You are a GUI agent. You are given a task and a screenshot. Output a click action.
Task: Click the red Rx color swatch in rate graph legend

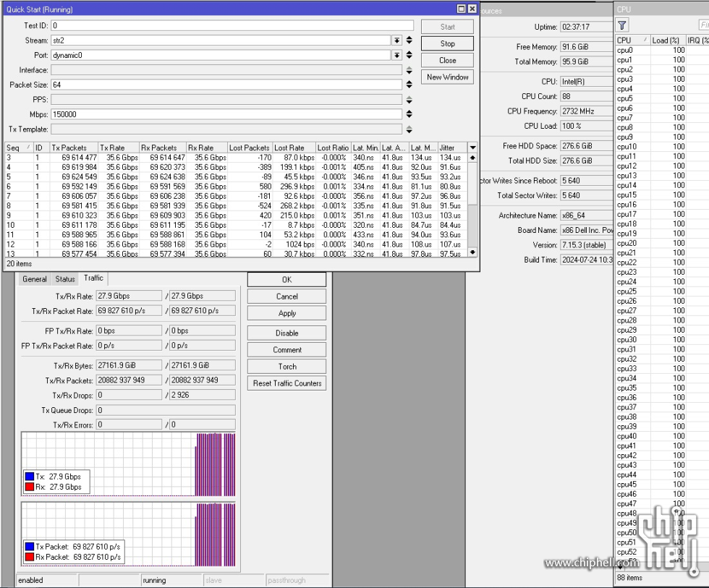click(30, 487)
